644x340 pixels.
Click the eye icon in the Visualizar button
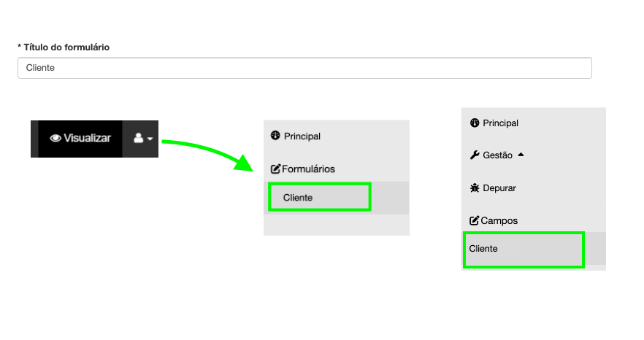(x=55, y=138)
